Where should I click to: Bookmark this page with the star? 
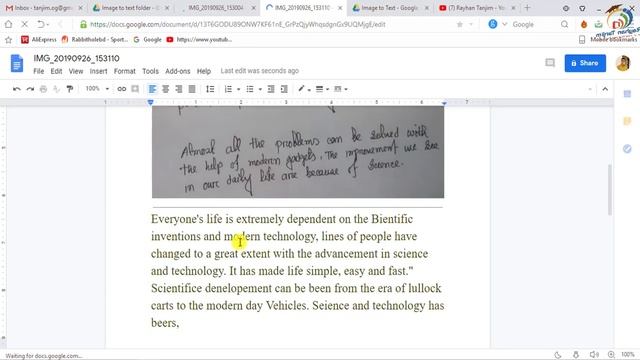(460, 24)
